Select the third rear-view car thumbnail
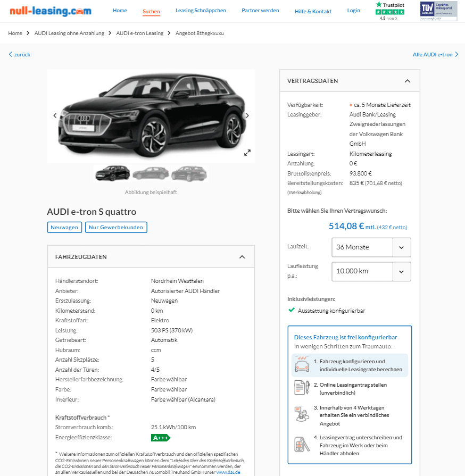This screenshot has height=476, width=465. click(189, 173)
